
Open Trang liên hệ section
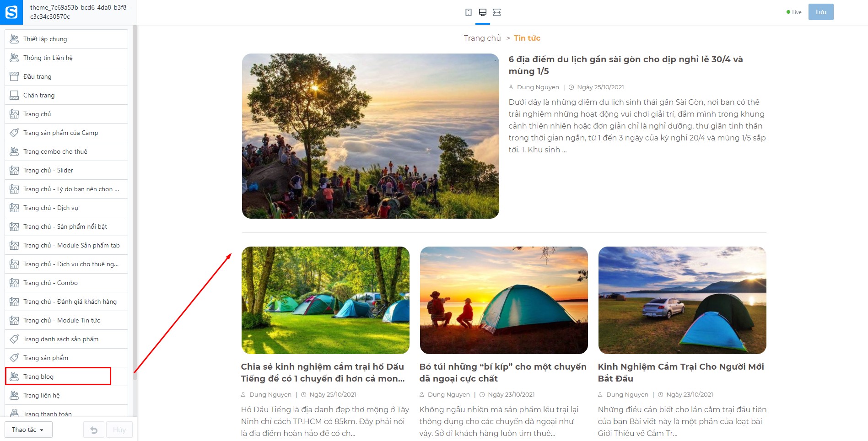point(66,395)
